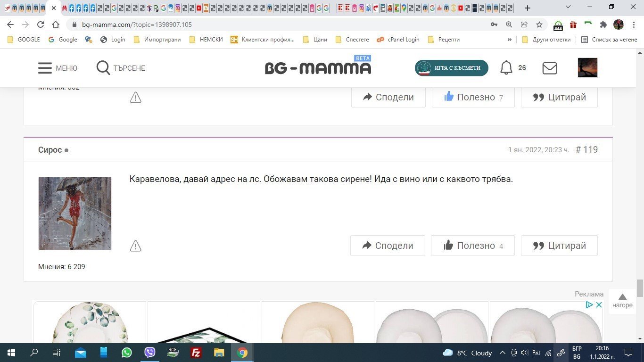
Task: Bookmark this page with the star icon
Action: click(x=539, y=25)
